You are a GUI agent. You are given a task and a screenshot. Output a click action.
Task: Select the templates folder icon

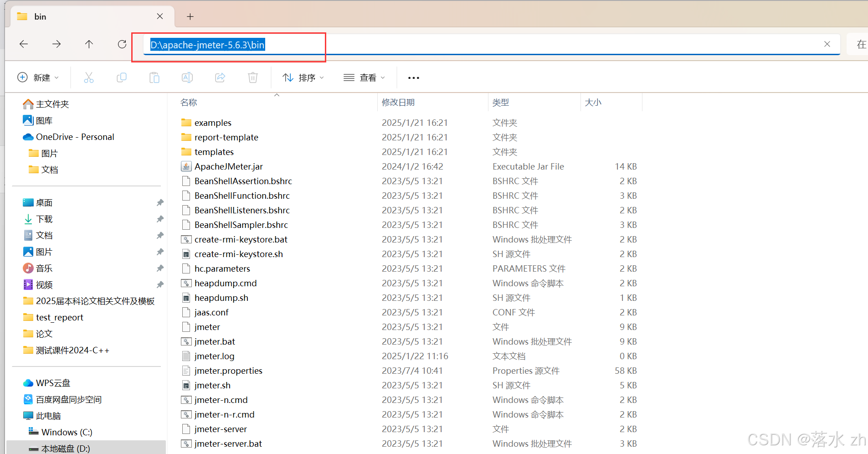click(x=186, y=152)
